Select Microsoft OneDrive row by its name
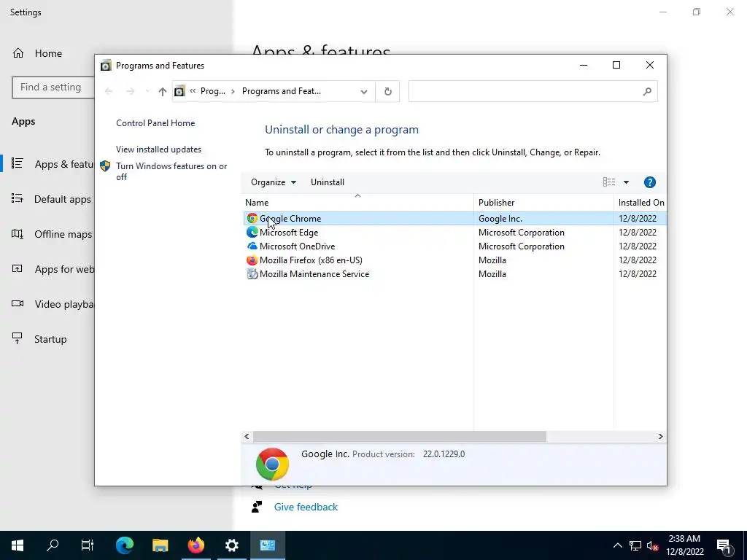 298,246
